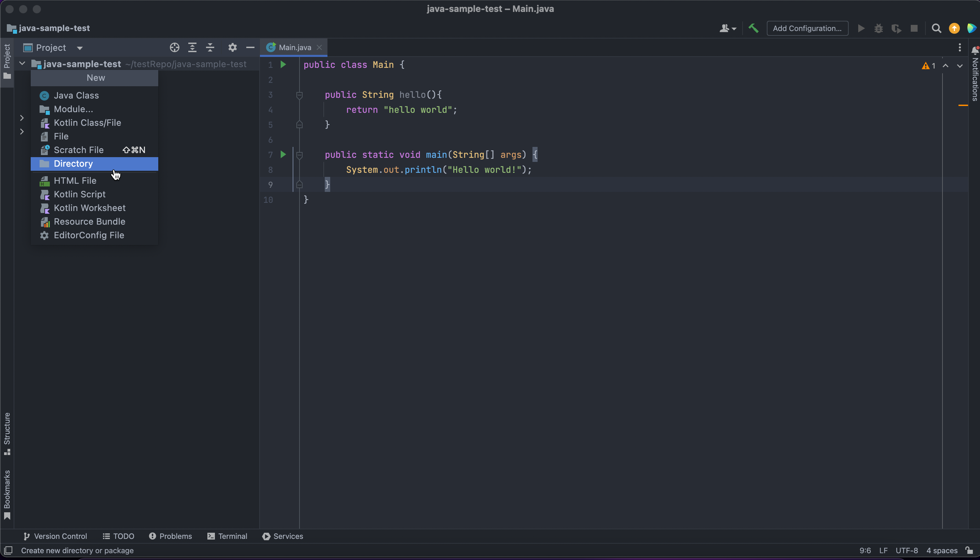980x560 pixels.
Task: Fold the hello() method at line 3
Action: tap(299, 95)
